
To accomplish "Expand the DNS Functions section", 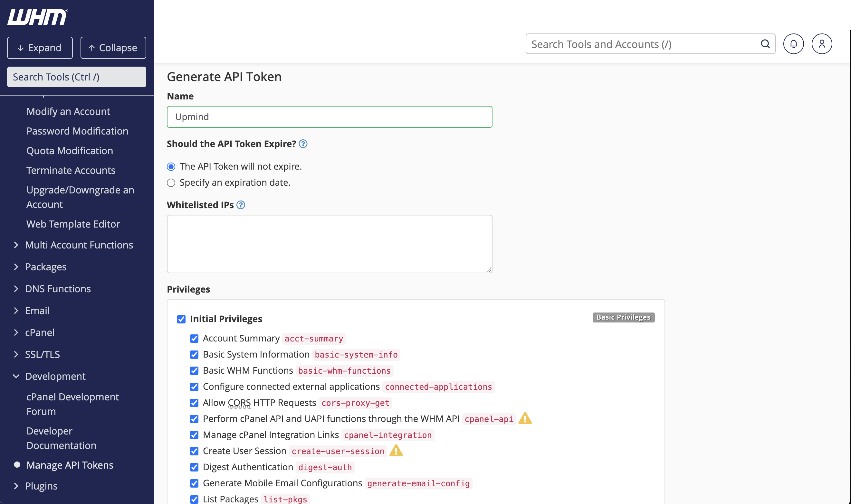I will 58,289.
